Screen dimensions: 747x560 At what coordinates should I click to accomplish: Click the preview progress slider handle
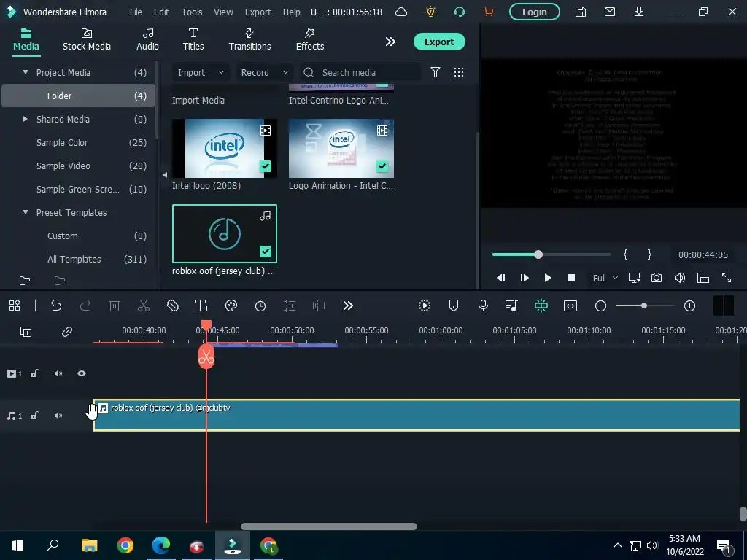pyautogui.click(x=538, y=254)
